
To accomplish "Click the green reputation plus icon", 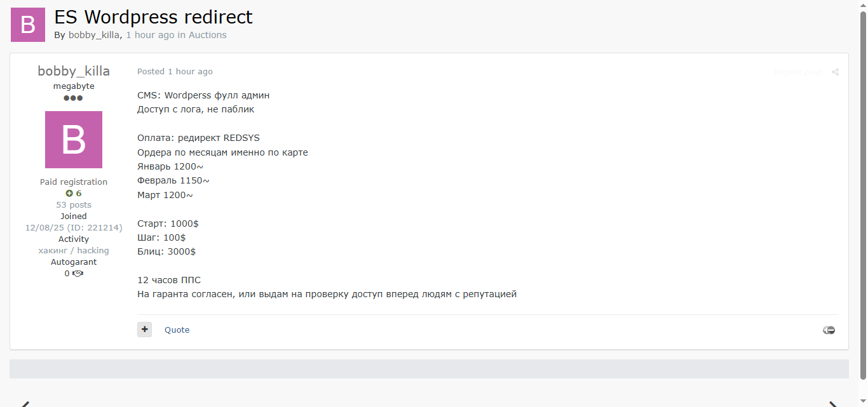I will [69, 194].
